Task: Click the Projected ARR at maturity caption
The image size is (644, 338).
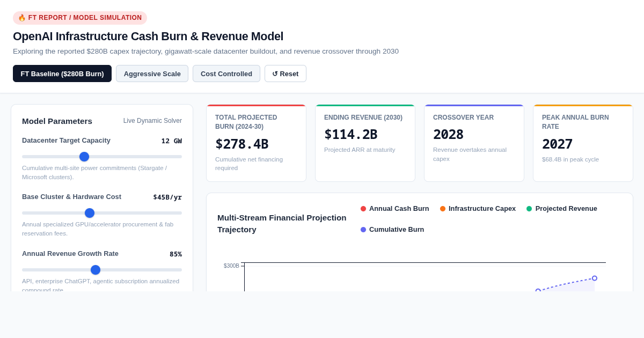Action: [x=360, y=150]
